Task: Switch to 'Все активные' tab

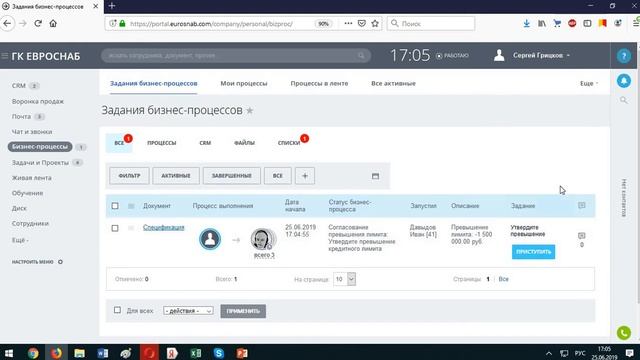Action: [393, 83]
